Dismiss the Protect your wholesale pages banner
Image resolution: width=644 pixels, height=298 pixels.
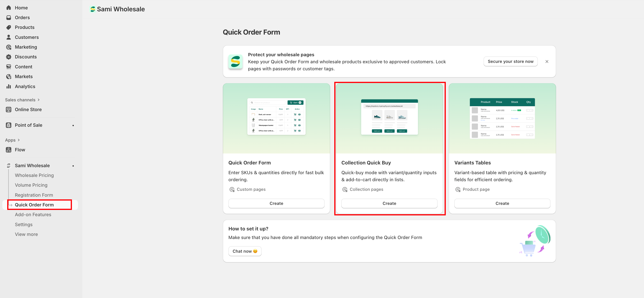coord(547,62)
